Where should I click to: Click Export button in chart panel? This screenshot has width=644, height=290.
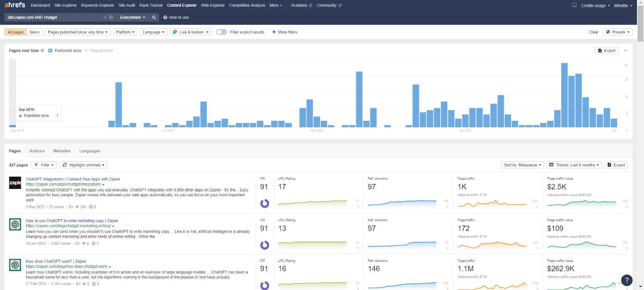tap(607, 50)
